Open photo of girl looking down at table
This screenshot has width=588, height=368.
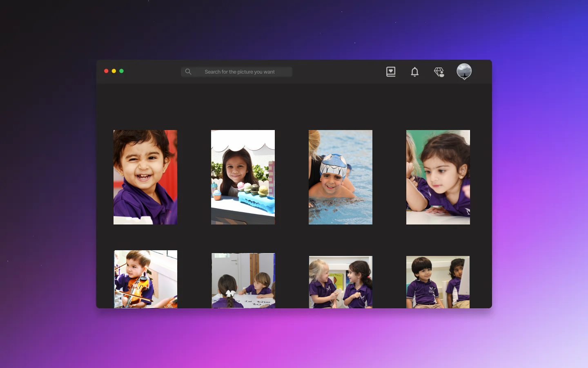438,177
